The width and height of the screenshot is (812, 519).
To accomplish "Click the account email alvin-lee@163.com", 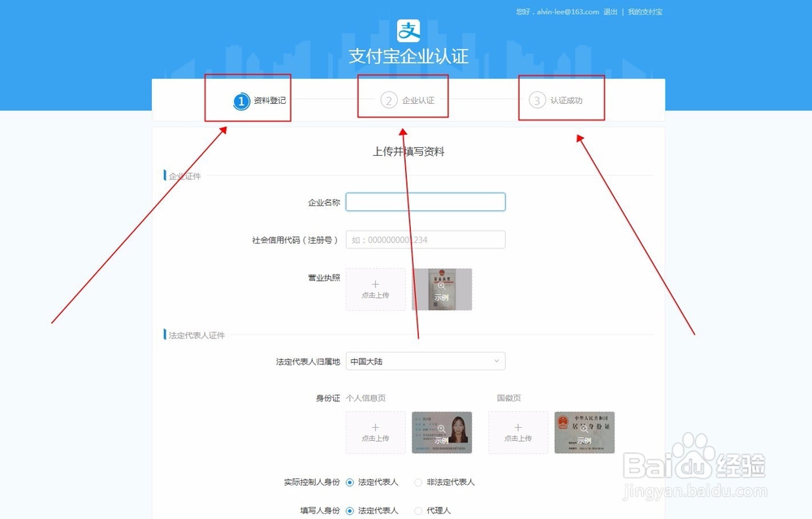I will point(568,11).
